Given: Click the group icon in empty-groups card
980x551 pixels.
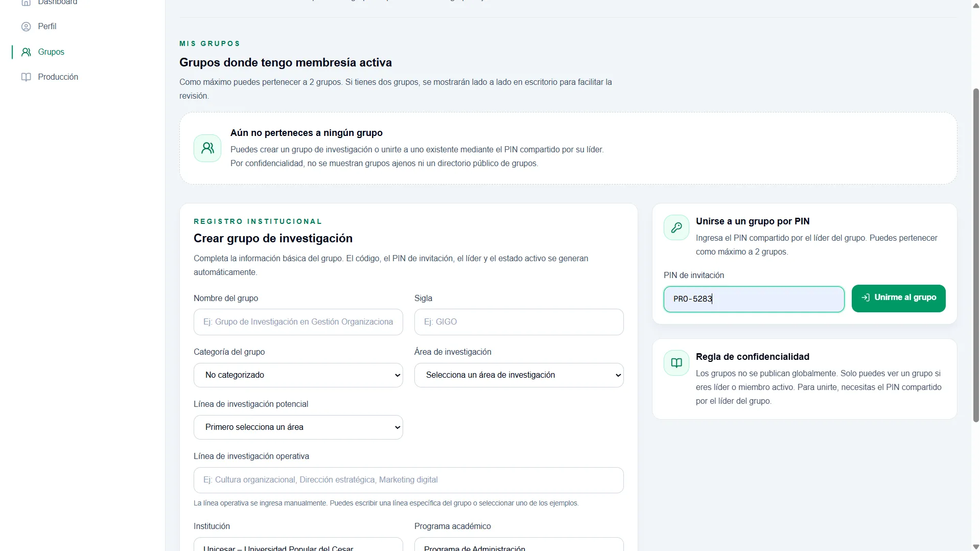Looking at the screenshot, I should [x=207, y=148].
